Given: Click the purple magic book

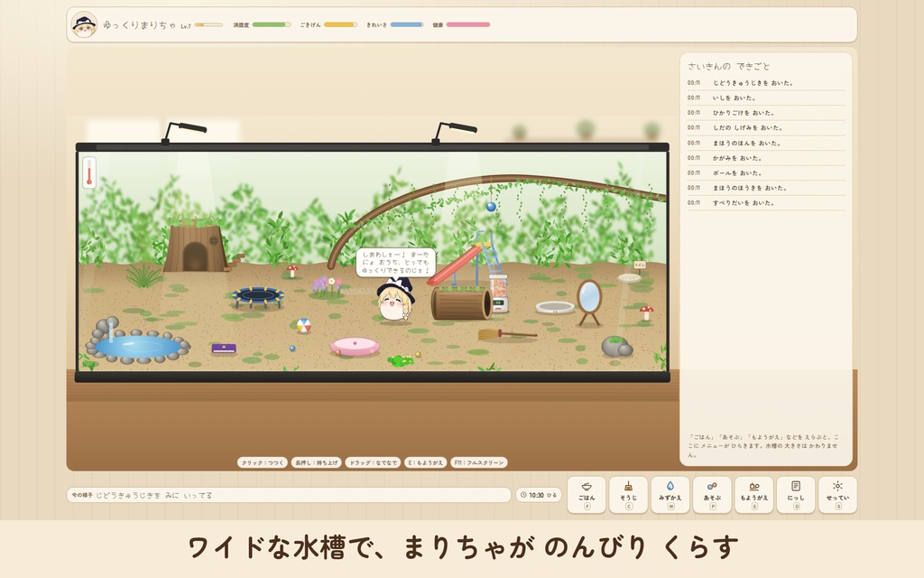Looking at the screenshot, I should tap(224, 349).
